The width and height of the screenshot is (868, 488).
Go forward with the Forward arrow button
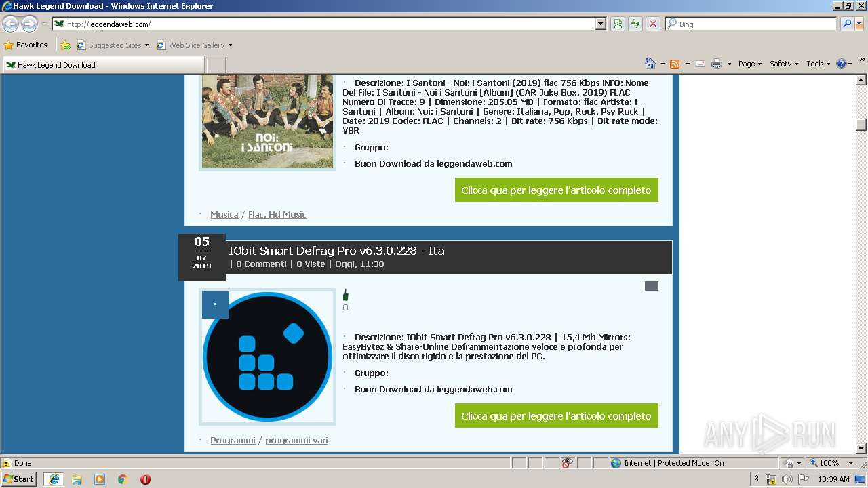pos(29,24)
